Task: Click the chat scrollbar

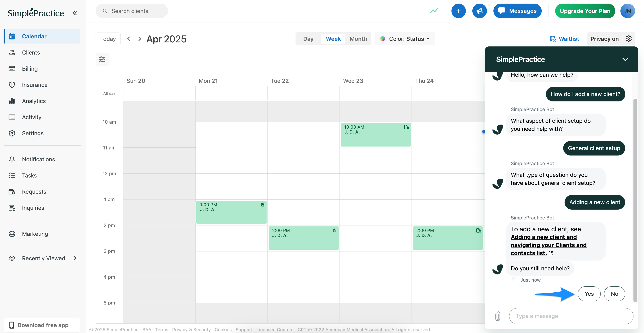Action: [635, 200]
